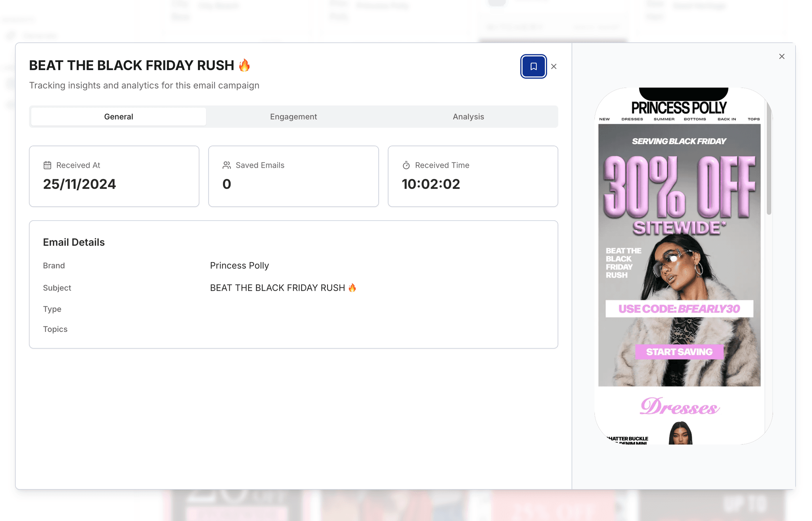This screenshot has height=521, width=812.
Task: Click the person/contacts icon next to Saved Emails
Action: pyautogui.click(x=227, y=165)
